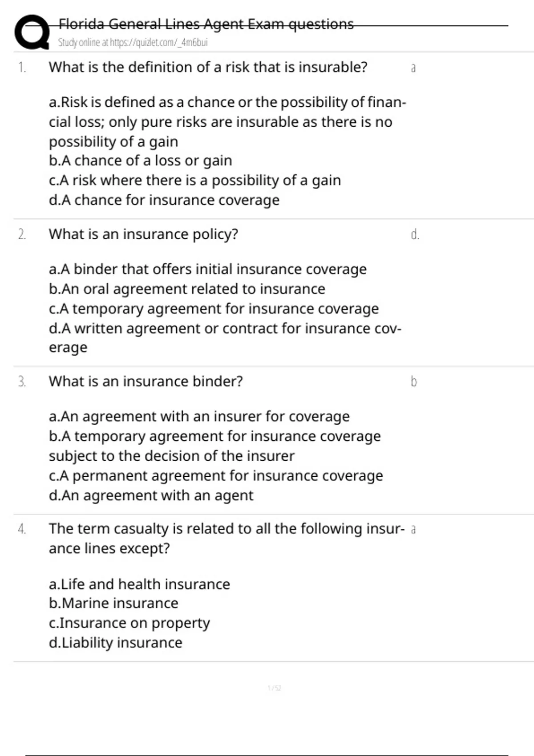Select the 'Life and health insurance' option
The image size is (534, 756).
(x=139, y=584)
